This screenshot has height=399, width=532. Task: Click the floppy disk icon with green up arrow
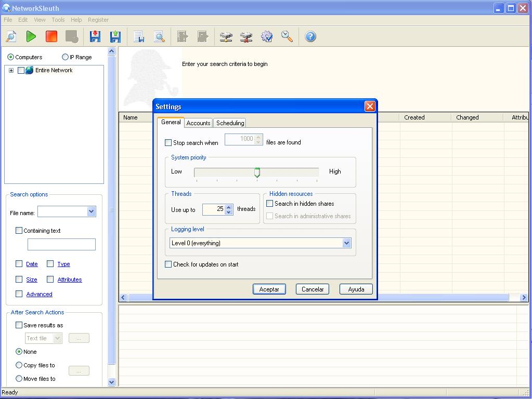coord(115,36)
